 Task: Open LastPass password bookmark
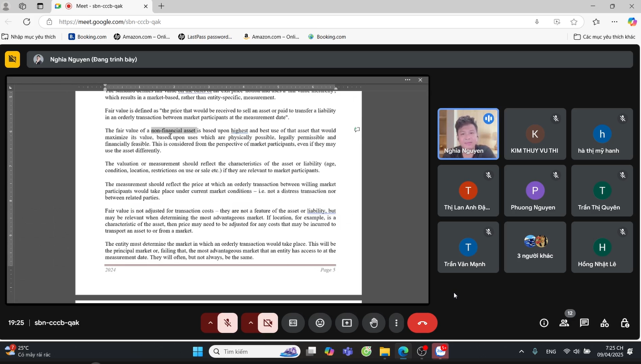(x=205, y=37)
